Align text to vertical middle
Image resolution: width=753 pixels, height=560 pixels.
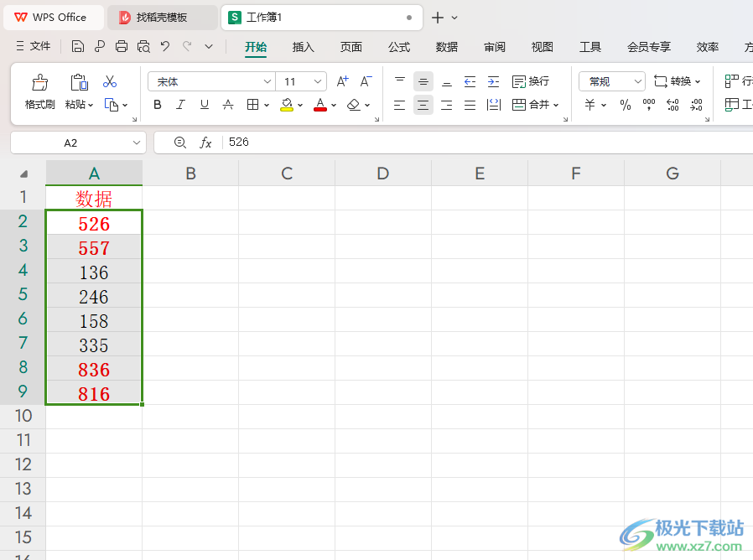[x=423, y=81]
